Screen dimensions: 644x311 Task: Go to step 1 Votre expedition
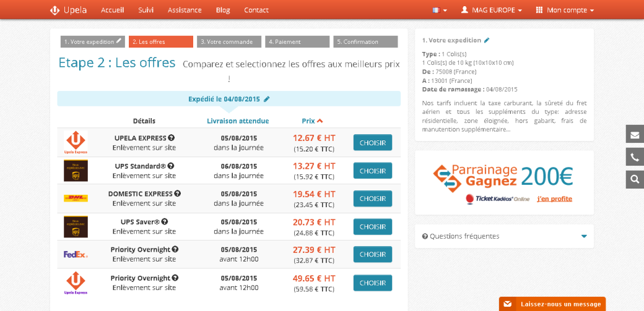[93, 41]
